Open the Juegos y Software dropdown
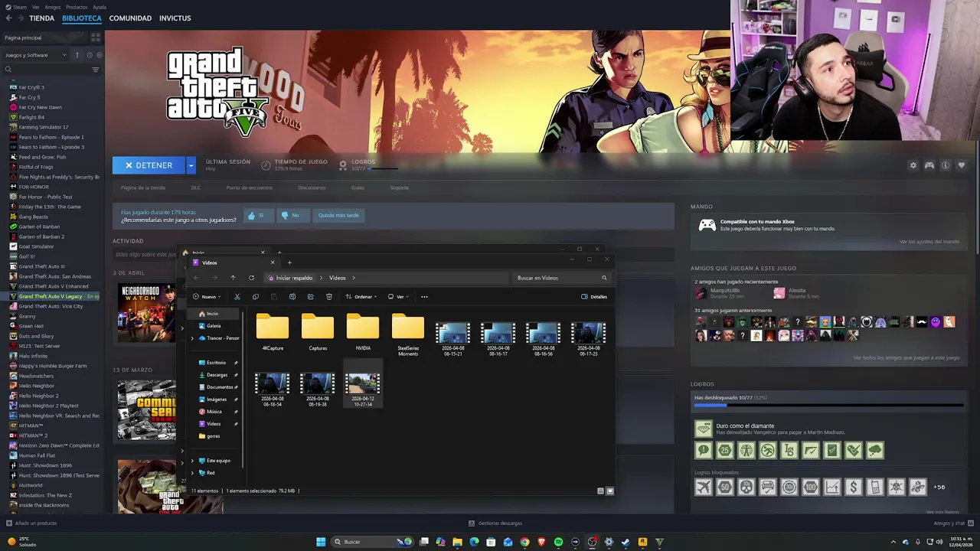Screen dimensions: 980x551 click(x=36, y=55)
